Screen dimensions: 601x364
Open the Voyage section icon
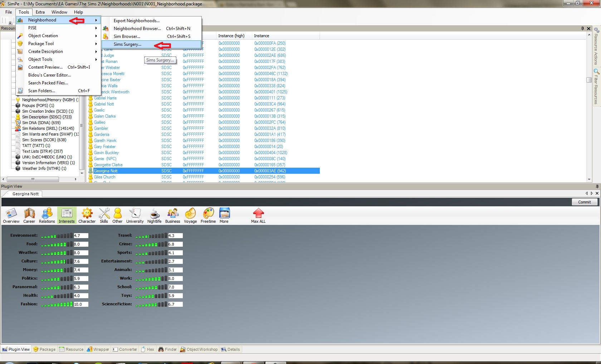click(190, 216)
